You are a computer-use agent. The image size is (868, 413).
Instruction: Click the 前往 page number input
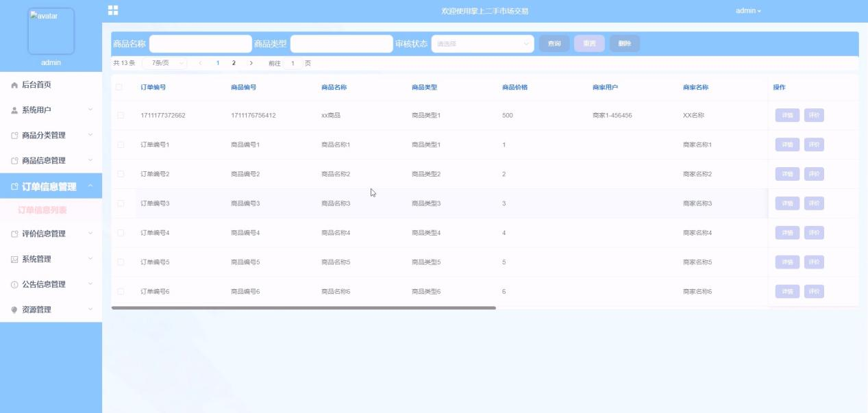[x=293, y=63]
